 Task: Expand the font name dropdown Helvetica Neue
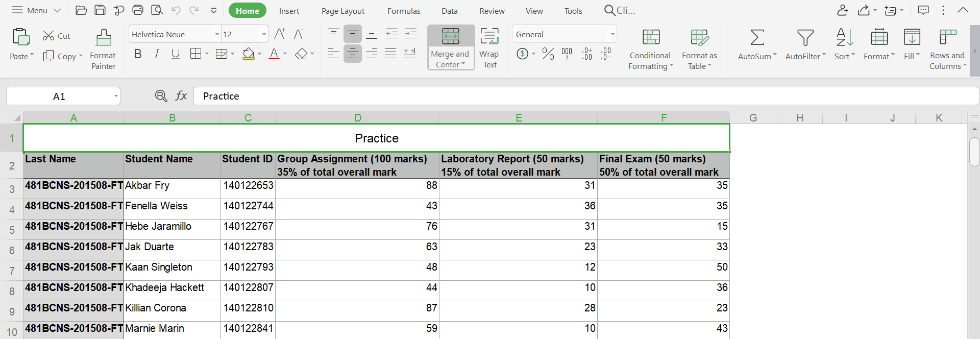coord(217,34)
